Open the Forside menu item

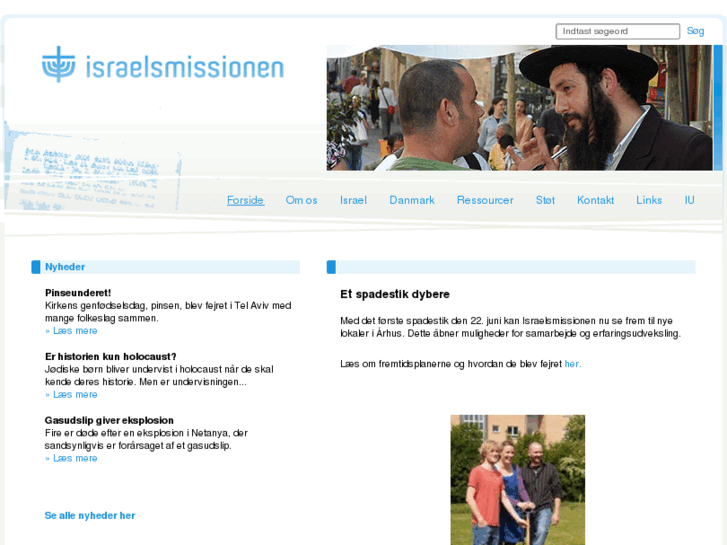[245, 200]
